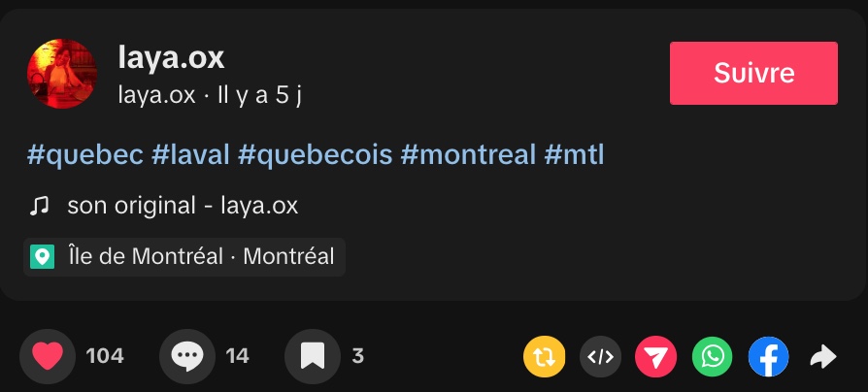Screen dimensions: 868x392
Task: Open the #laval hashtag
Action: [x=190, y=153]
